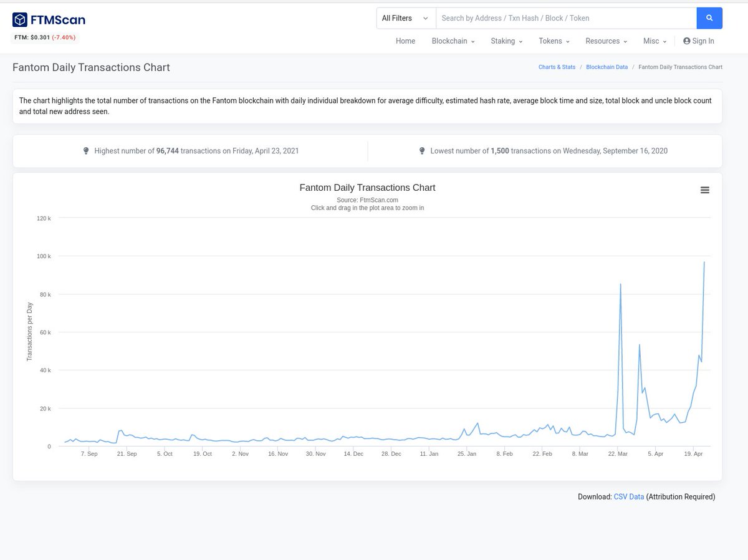Click the 80 k y-axis label

point(46,294)
